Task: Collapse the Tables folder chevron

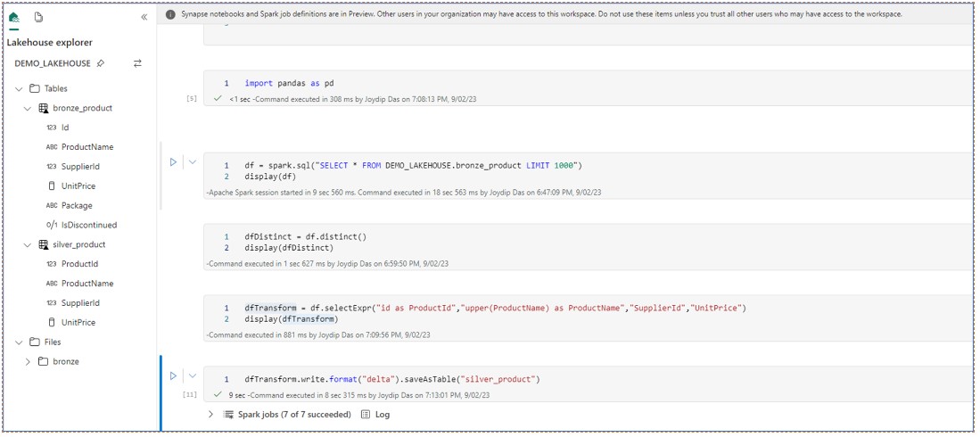Action: (18, 89)
